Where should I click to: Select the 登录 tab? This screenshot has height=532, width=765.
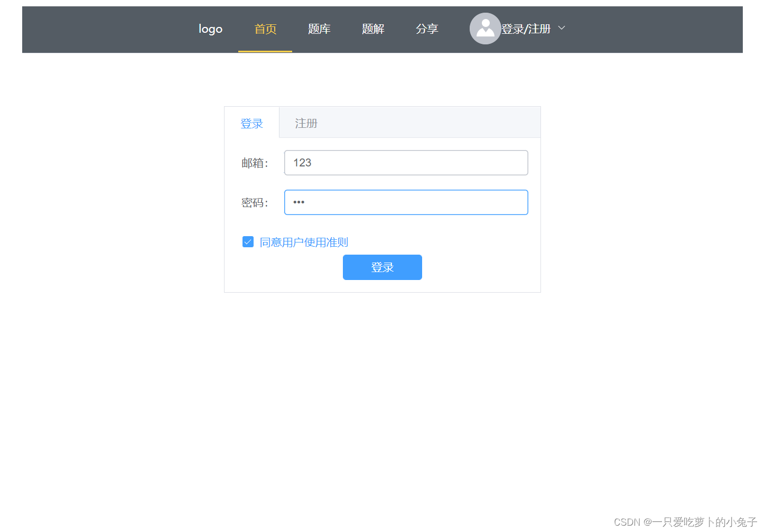[x=252, y=123]
